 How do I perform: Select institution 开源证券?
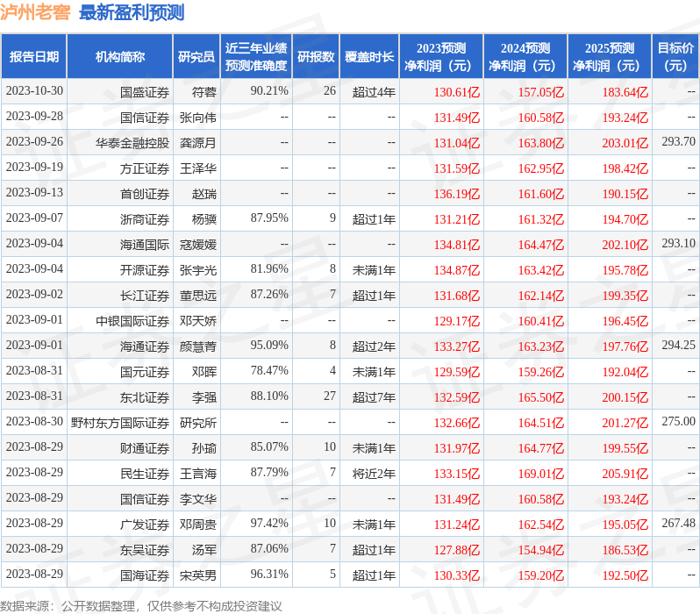pyautogui.click(x=145, y=271)
